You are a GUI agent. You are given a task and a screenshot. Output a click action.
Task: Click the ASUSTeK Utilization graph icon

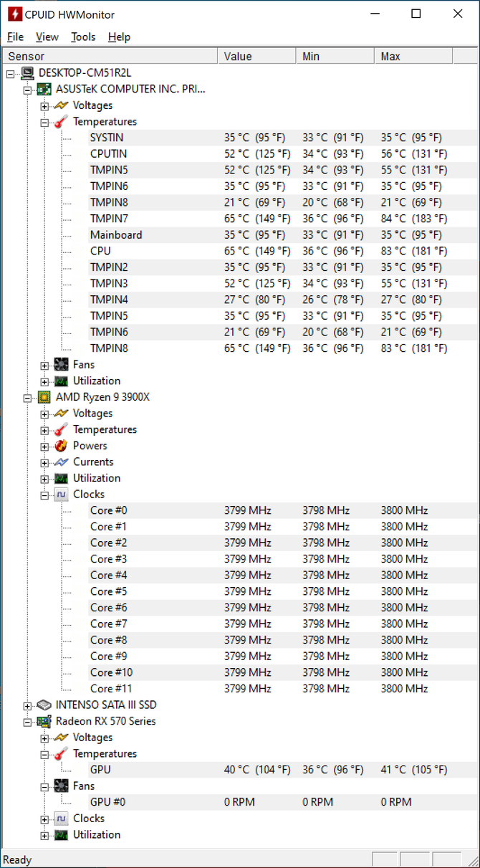click(x=62, y=381)
